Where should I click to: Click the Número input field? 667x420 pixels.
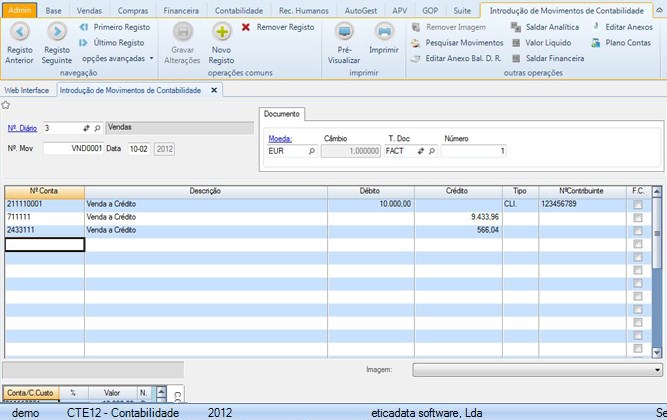pyautogui.click(x=473, y=151)
